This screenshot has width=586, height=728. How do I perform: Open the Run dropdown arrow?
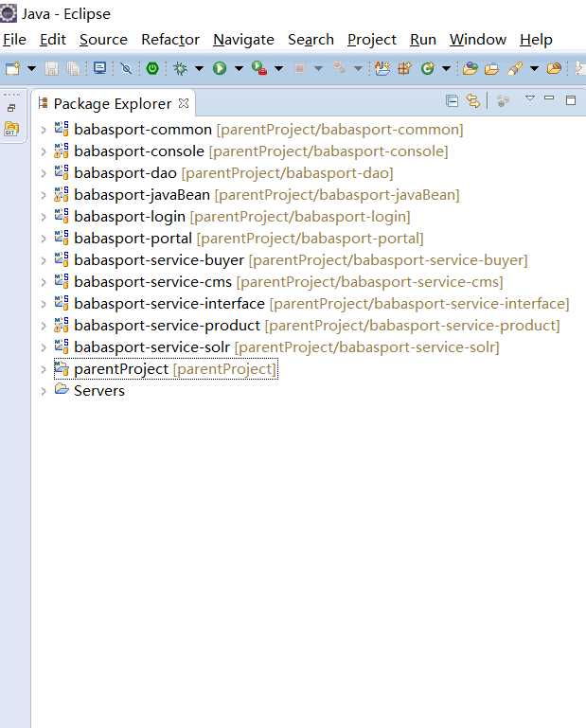tap(239, 69)
